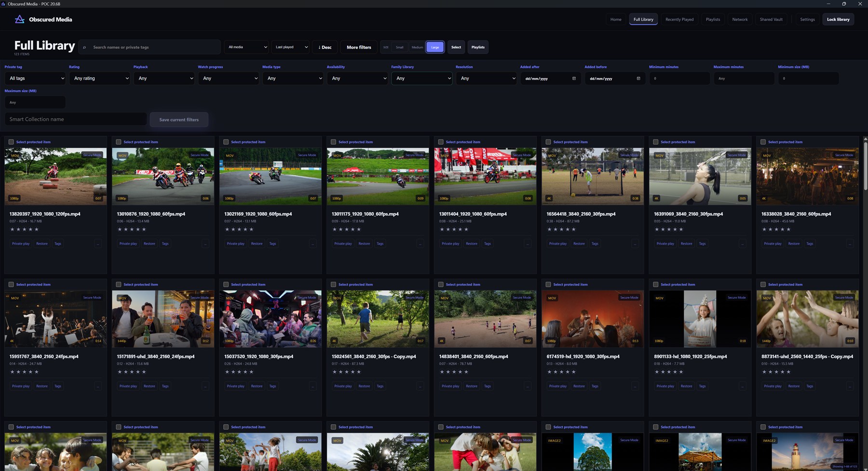Switch to the Recently Played tab

679,19
